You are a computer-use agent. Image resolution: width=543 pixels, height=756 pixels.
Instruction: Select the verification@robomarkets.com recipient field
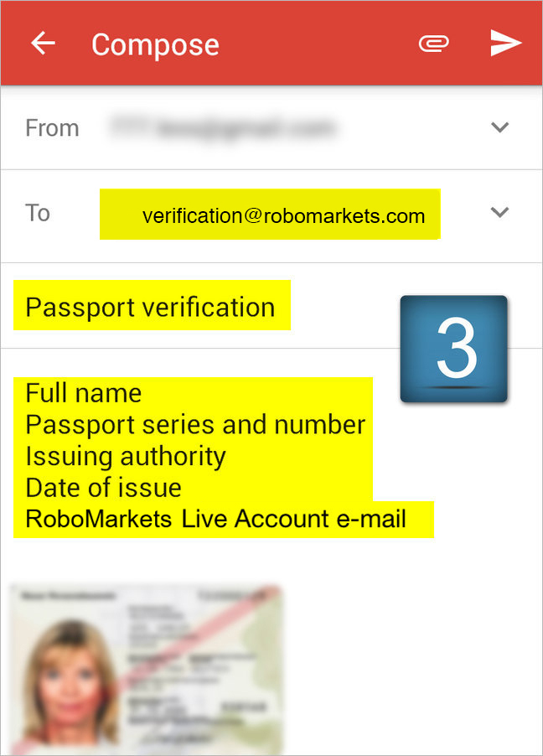pyautogui.click(x=270, y=214)
